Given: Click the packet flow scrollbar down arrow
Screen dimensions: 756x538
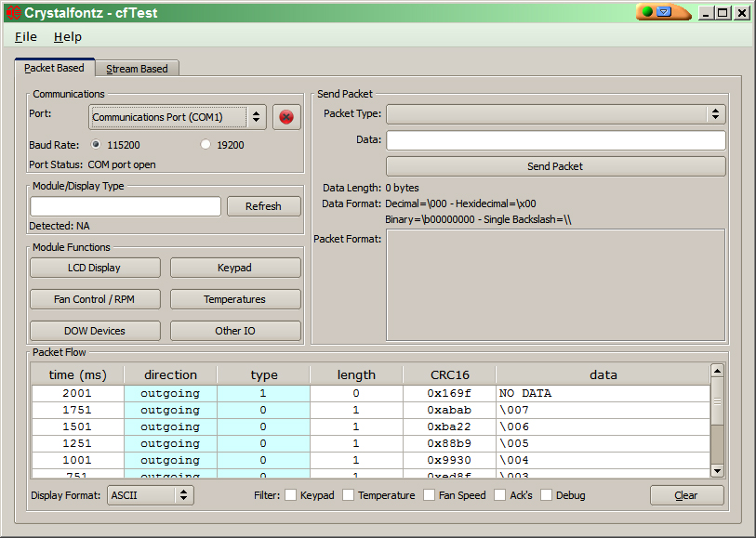Looking at the screenshot, I should click(717, 470).
